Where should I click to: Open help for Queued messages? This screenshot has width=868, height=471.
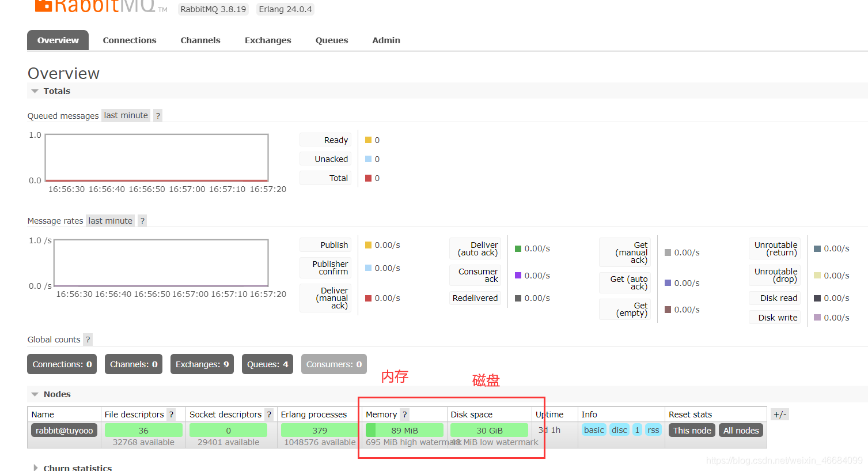click(x=158, y=115)
